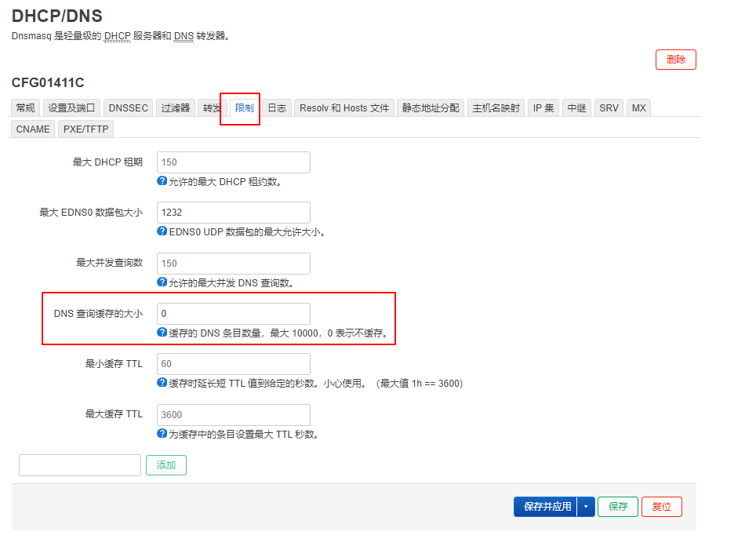Switch to the 静态地址分配 tab
Image resolution: width=756 pixels, height=557 pixels.
pyautogui.click(x=431, y=108)
